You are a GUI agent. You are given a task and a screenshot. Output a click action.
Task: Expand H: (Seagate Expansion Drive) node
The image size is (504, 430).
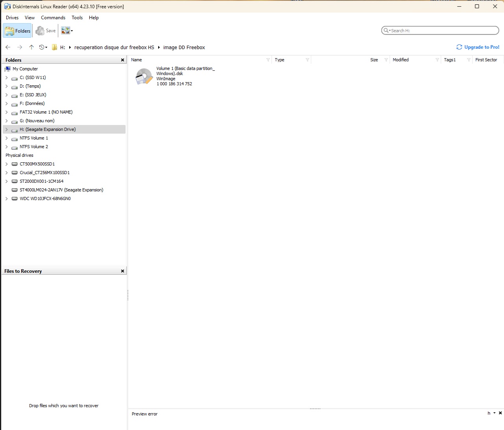tap(6, 129)
